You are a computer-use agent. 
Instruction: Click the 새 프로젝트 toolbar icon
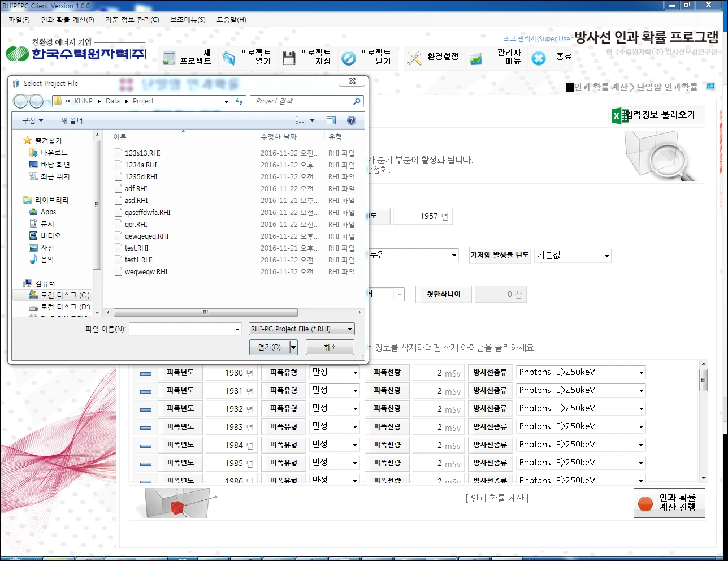point(168,58)
